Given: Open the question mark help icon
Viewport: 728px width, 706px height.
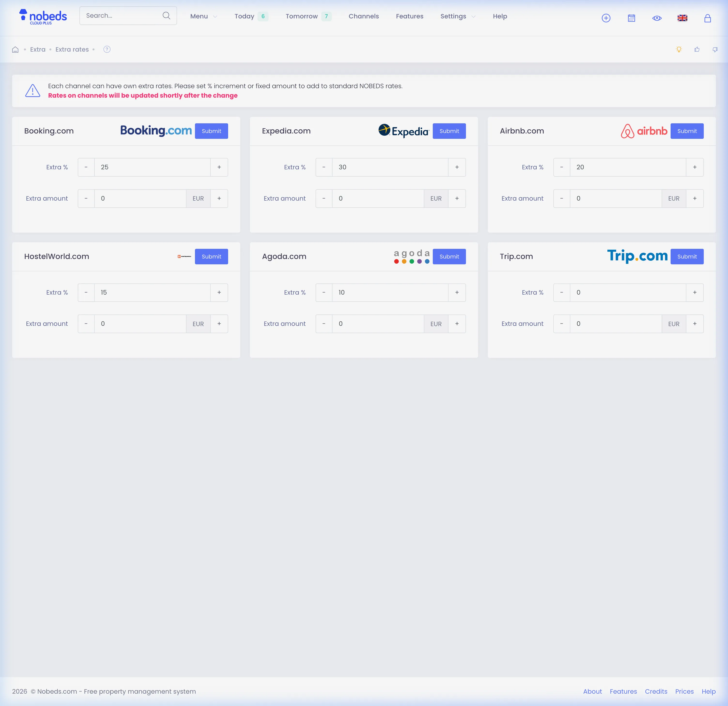Looking at the screenshot, I should coord(107,49).
